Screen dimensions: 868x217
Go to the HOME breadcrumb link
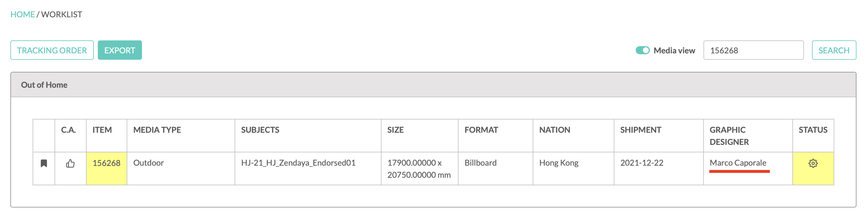(23, 14)
